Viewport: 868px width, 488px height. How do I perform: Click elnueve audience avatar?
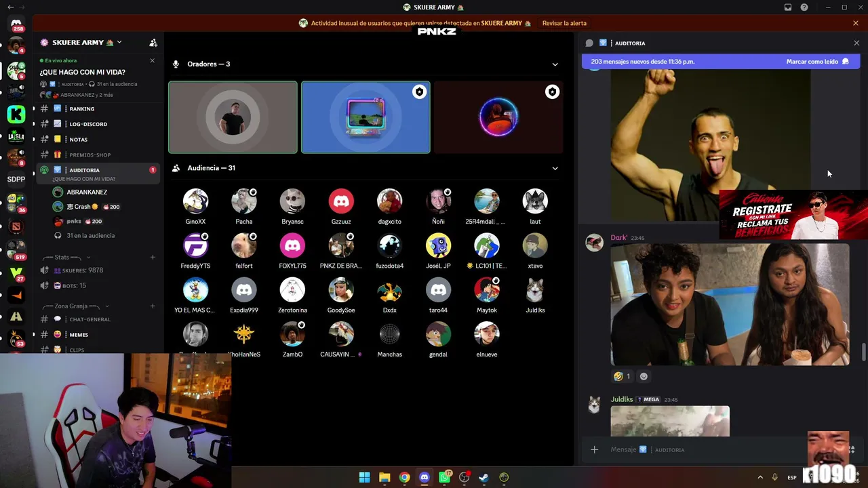coord(487,334)
